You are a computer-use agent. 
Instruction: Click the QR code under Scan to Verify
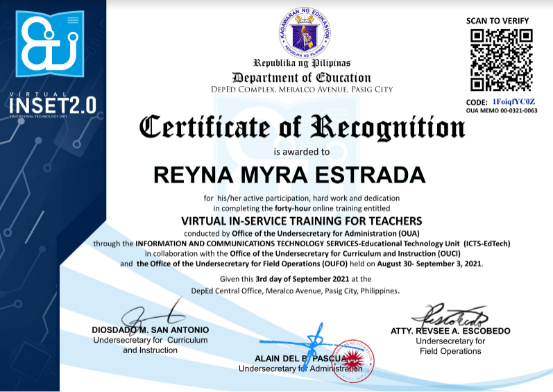click(x=501, y=60)
